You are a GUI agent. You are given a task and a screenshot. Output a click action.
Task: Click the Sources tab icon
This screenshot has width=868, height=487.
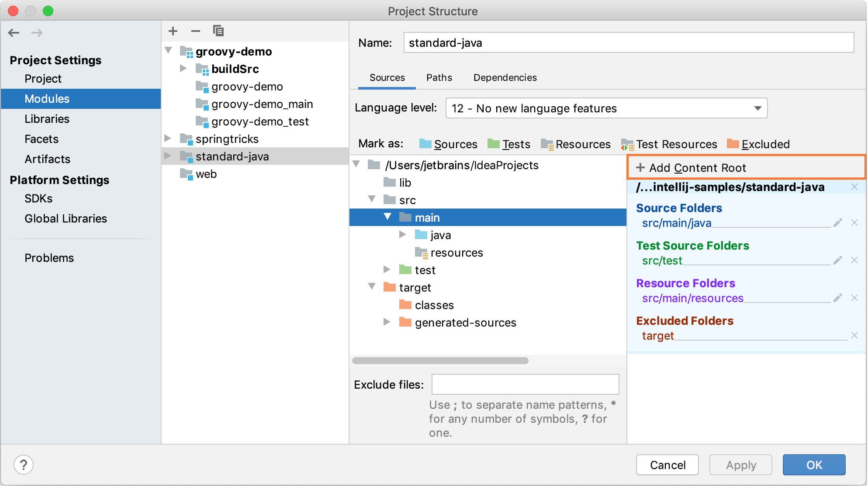tap(386, 77)
